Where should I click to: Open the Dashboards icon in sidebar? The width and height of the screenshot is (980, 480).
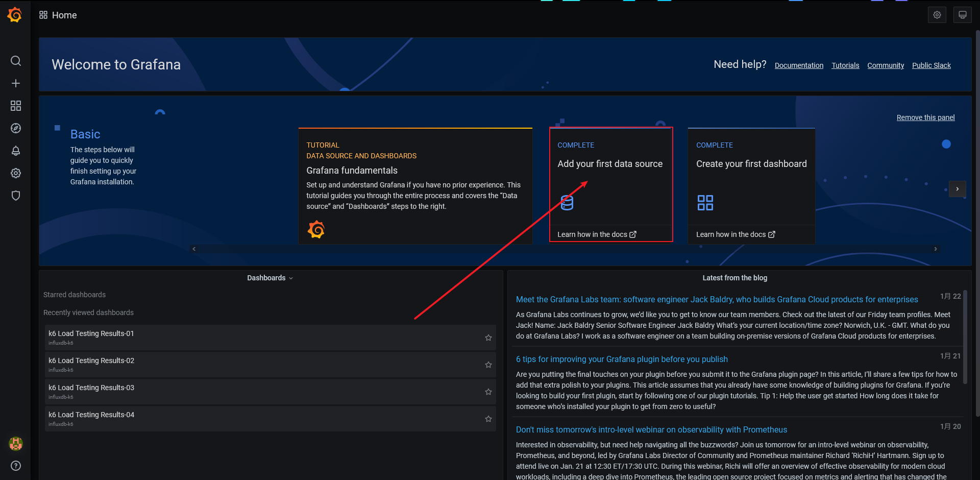(x=15, y=106)
